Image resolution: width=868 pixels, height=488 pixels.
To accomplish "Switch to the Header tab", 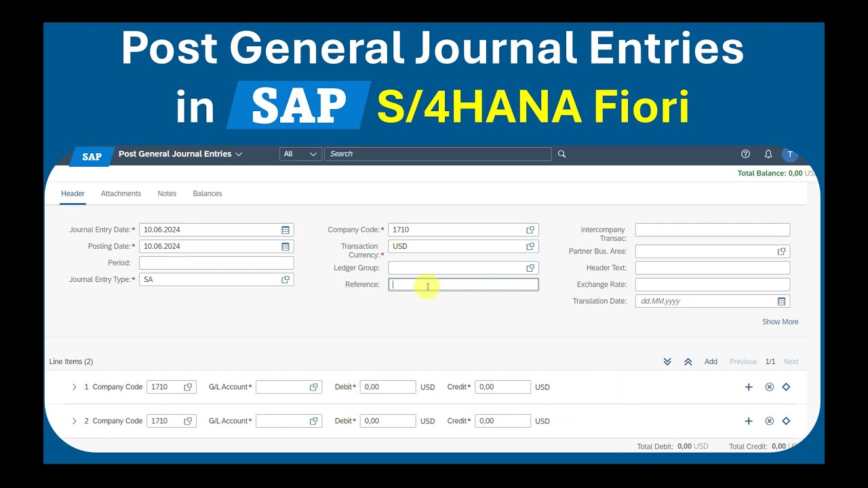I will (x=73, y=194).
